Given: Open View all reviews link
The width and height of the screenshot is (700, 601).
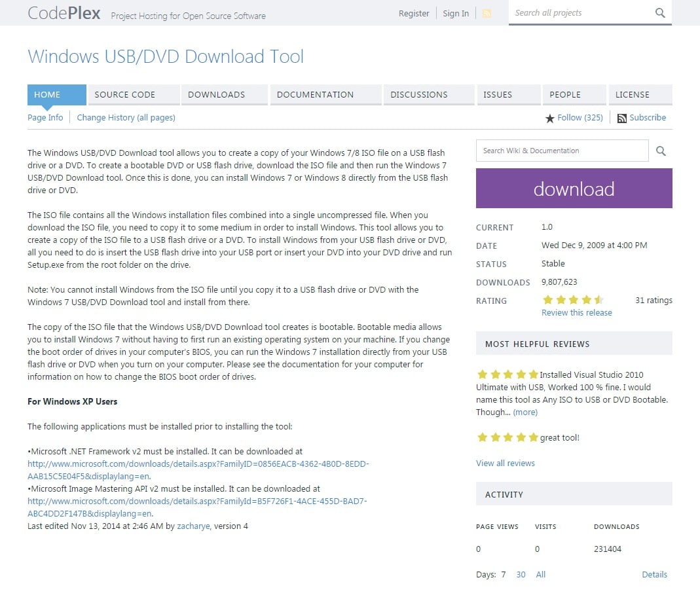Looking at the screenshot, I should (x=506, y=463).
